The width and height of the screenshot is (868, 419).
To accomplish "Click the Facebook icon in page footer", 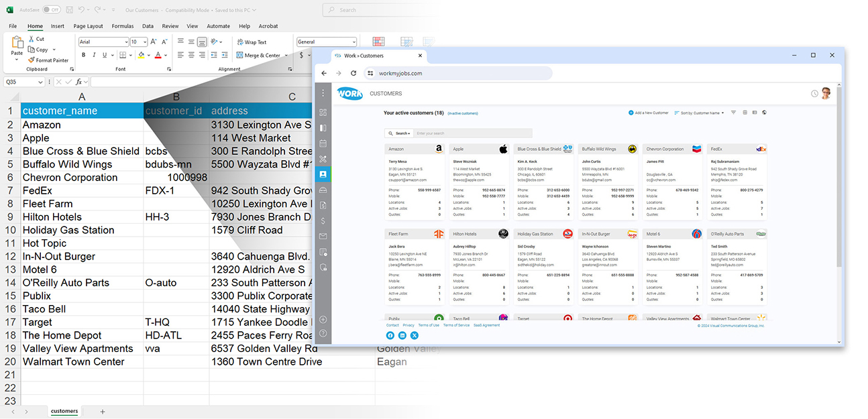I will coord(390,335).
